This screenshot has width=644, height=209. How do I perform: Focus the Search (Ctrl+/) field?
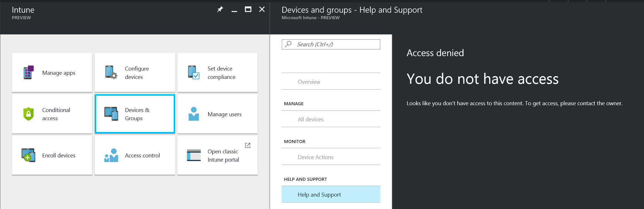336,44
